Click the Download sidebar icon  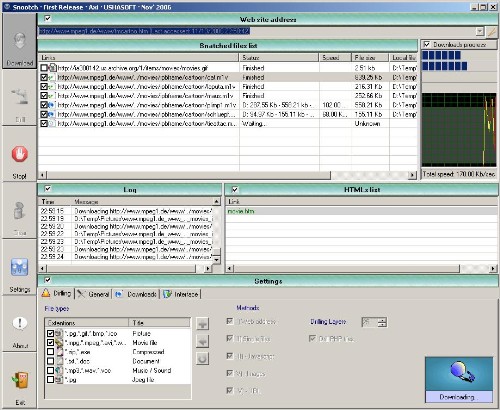click(20, 41)
